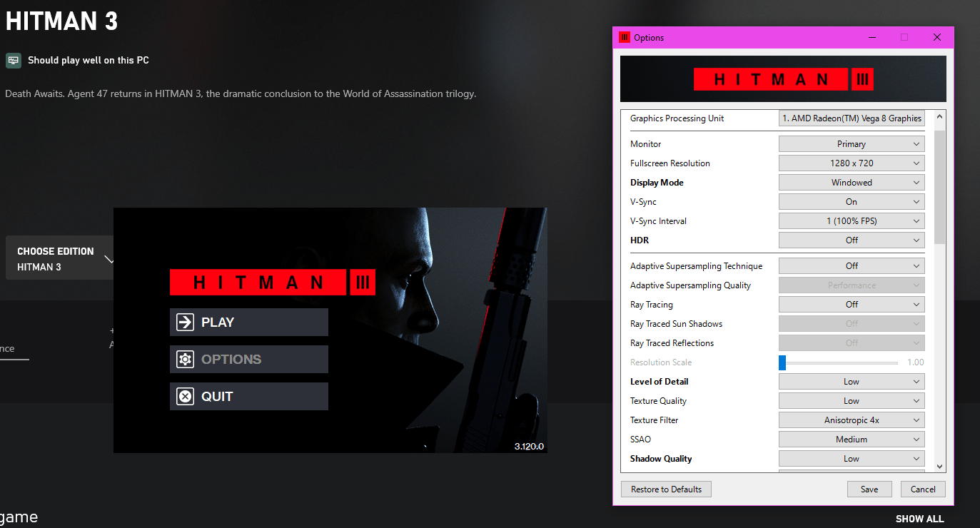Click the Graphics Processing Unit field

(x=852, y=118)
